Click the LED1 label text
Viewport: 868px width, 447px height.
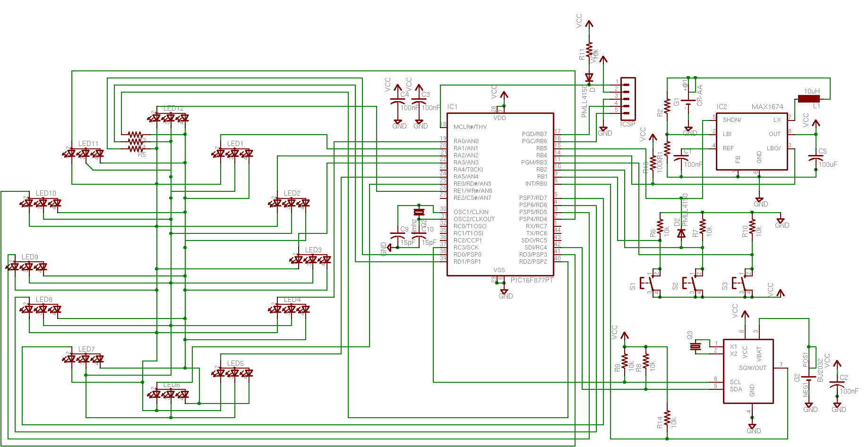tap(235, 143)
